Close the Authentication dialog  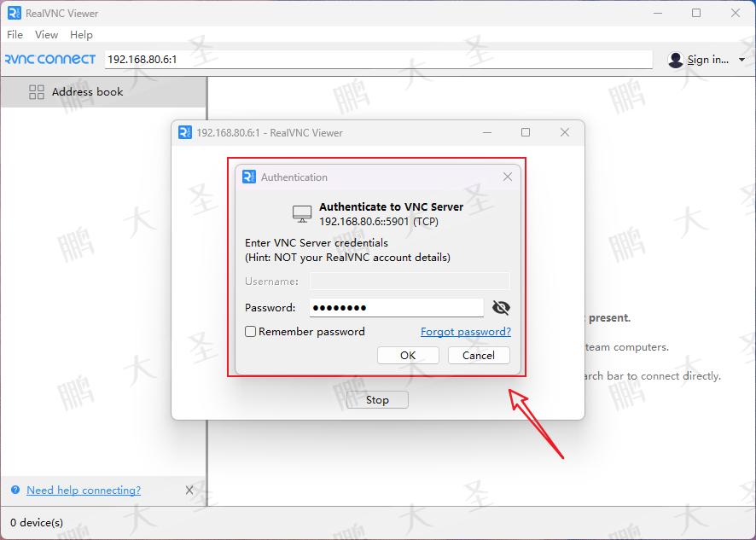507,177
